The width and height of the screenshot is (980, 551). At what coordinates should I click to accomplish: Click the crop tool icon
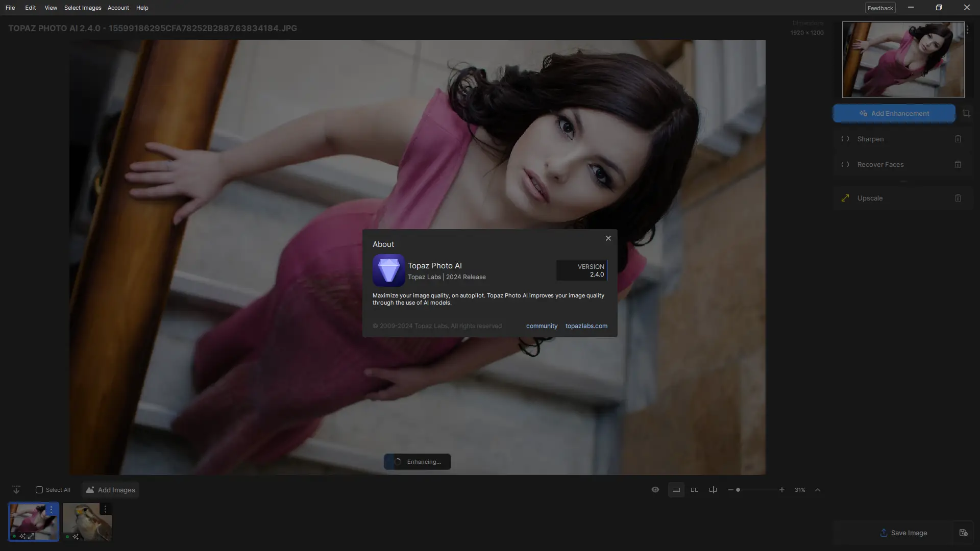[966, 113]
